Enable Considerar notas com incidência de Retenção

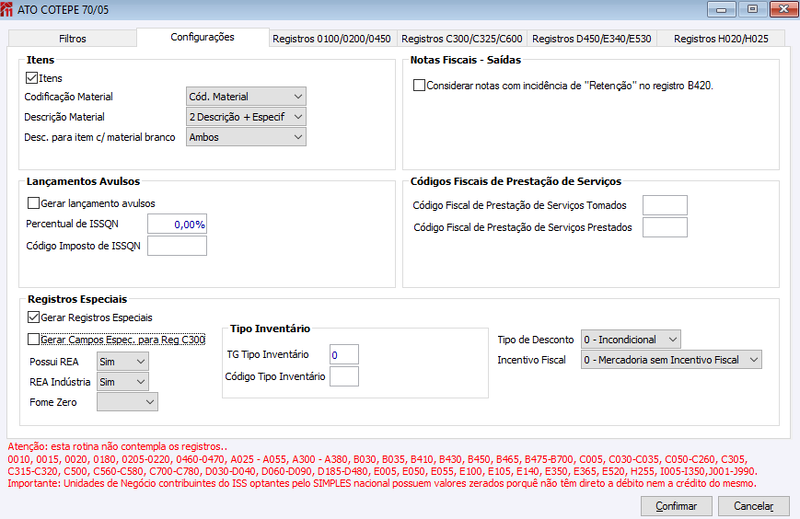(x=419, y=85)
